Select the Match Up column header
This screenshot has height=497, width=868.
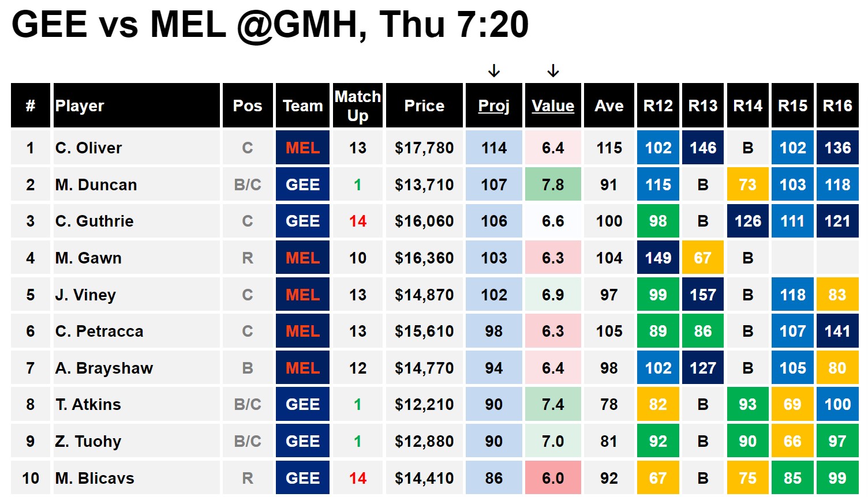[x=358, y=106]
